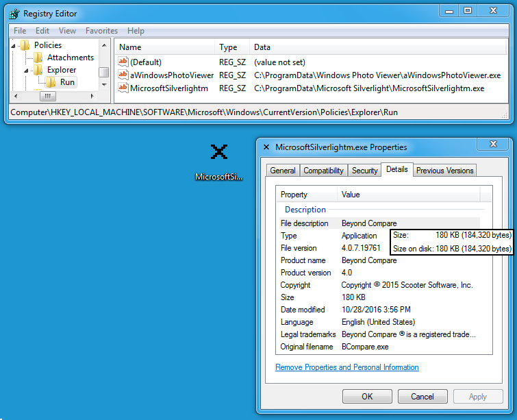517x420 pixels.
Task: Click the tree pane scroll left arrow
Action: 16,96
